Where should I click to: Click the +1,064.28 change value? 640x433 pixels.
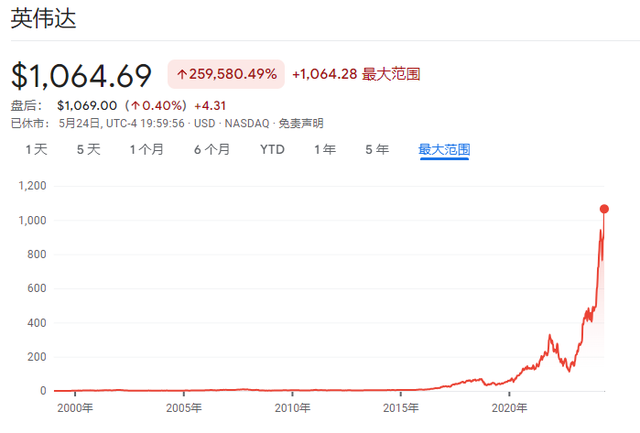click(325, 74)
